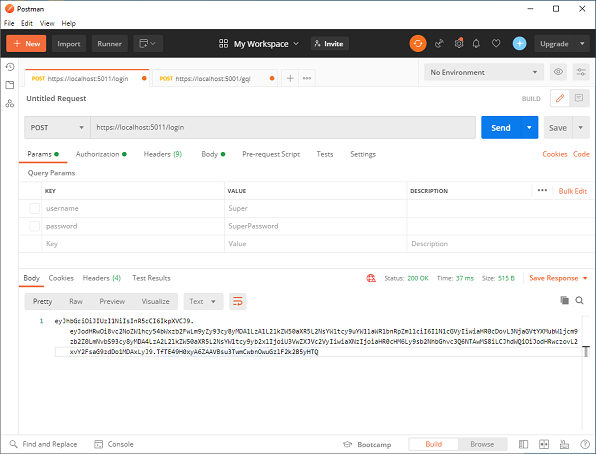
Task: Open the response Headers (4) tab
Action: pos(102,278)
